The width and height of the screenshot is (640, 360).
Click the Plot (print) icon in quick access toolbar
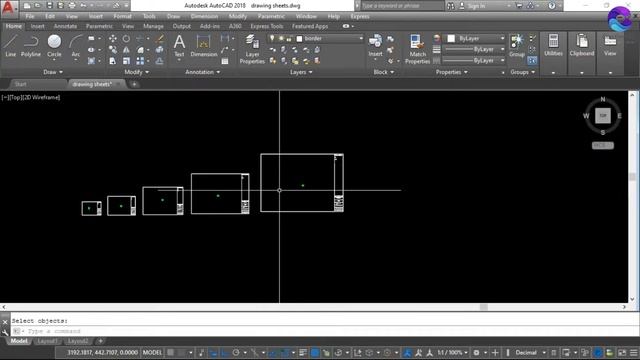[x=72, y=6]
